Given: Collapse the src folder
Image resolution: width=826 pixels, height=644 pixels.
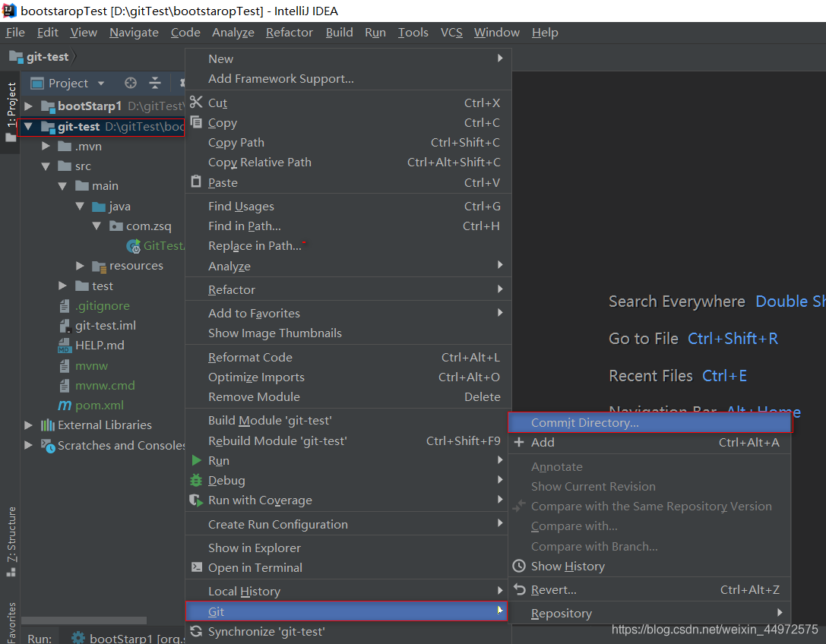Looking at the screenshot, I should tap(46, 166).
